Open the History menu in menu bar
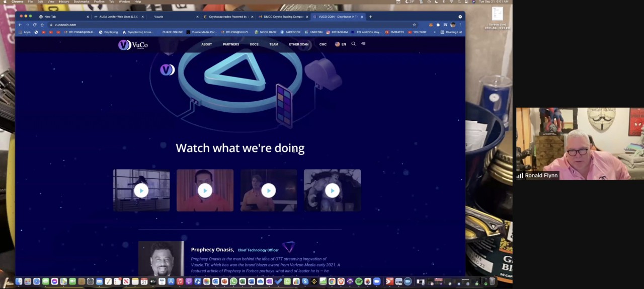Image resolution: width=644 pixels, height=289 pixels. pos(64,2)
